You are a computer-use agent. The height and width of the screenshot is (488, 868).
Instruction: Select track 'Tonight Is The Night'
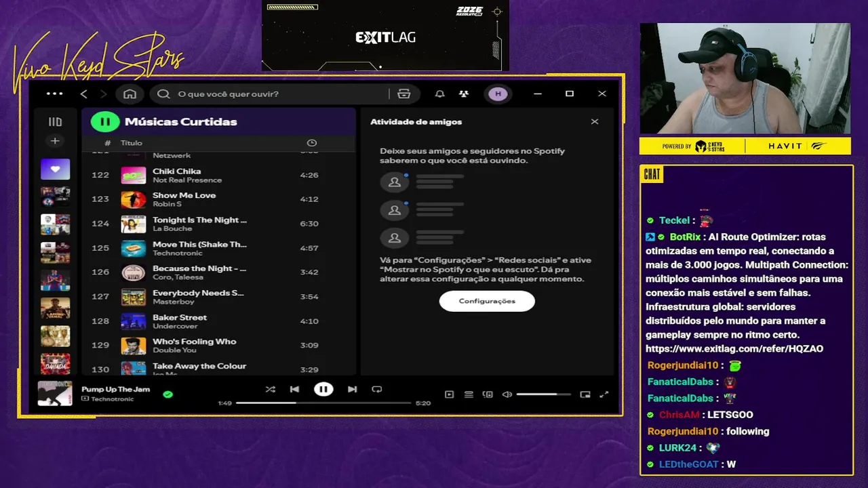(199, 220)
